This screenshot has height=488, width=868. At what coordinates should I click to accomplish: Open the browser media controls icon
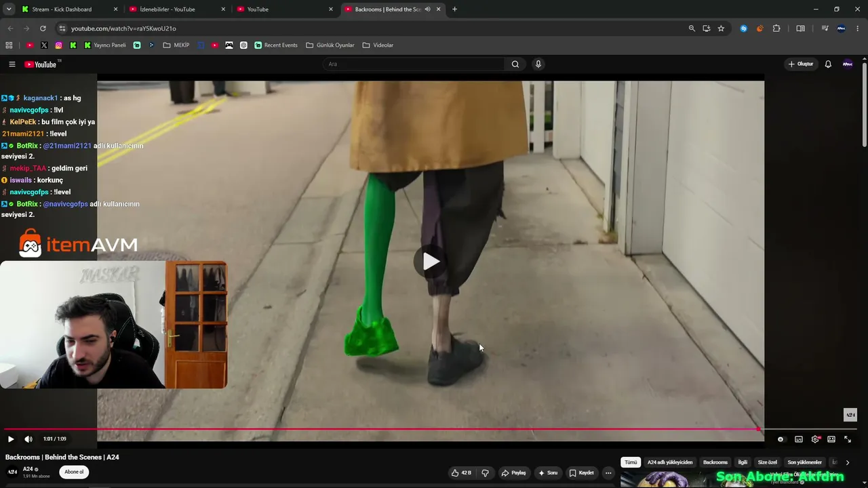pos(825,28)
